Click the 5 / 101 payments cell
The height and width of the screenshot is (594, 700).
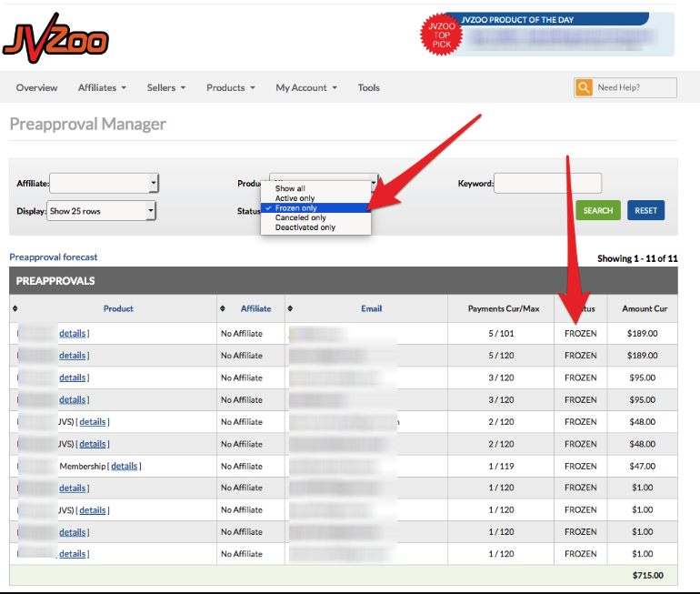[x=501, y=333]
